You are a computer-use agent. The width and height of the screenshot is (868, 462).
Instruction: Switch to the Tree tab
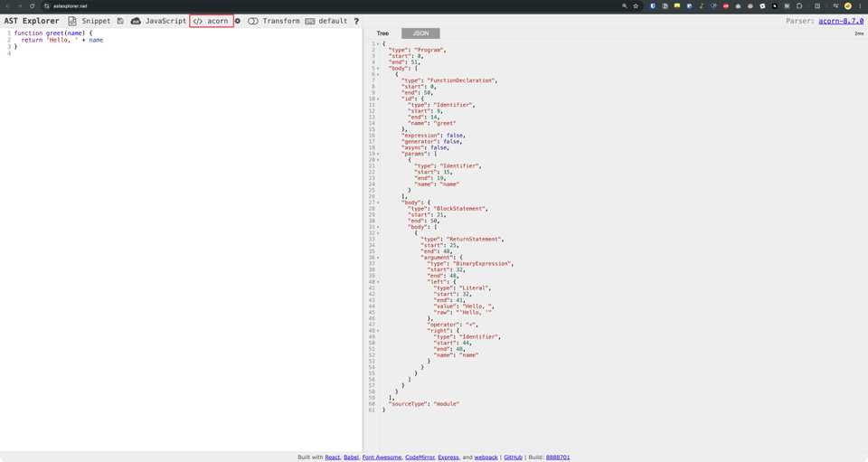coord(382,33)
